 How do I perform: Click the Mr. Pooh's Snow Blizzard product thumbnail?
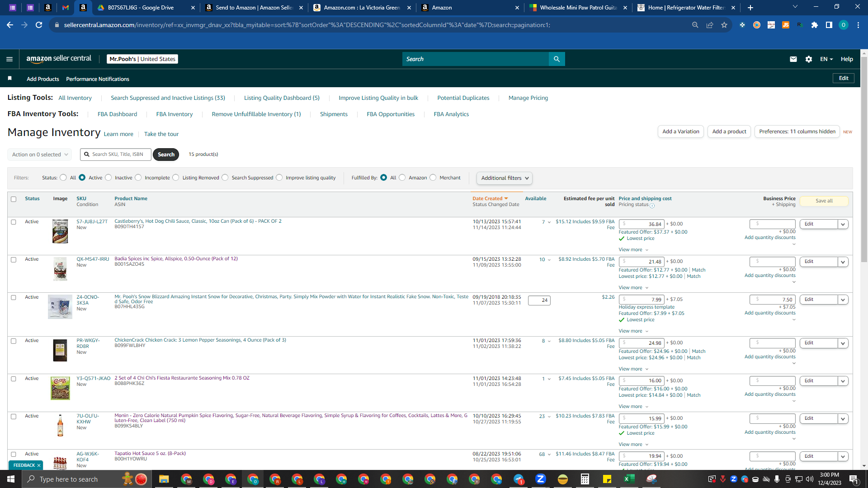[x=60, y=307]
